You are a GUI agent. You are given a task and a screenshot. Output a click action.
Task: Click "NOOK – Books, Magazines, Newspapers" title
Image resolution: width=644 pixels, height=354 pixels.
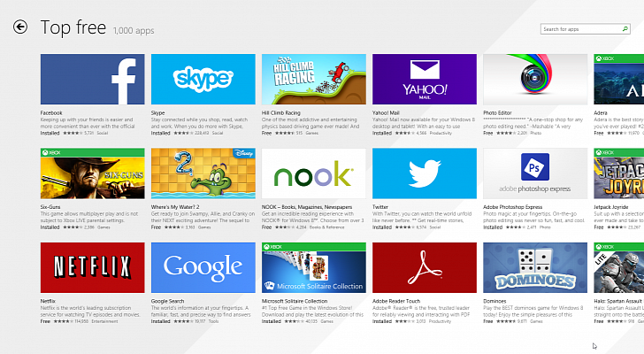[307, 207]
